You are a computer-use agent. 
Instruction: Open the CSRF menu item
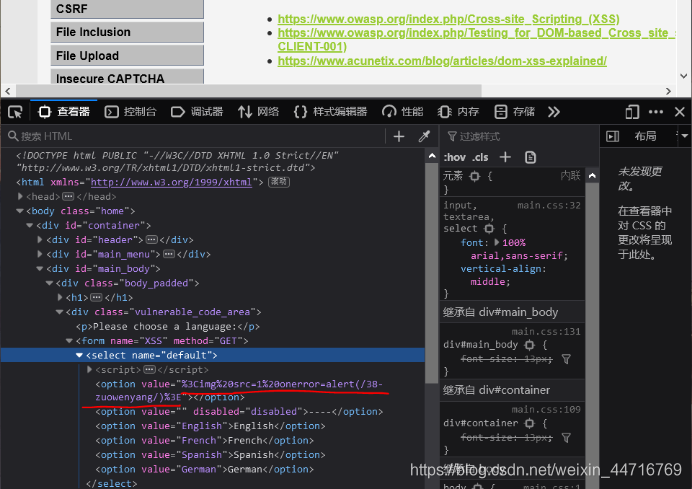tap(127, 9)
